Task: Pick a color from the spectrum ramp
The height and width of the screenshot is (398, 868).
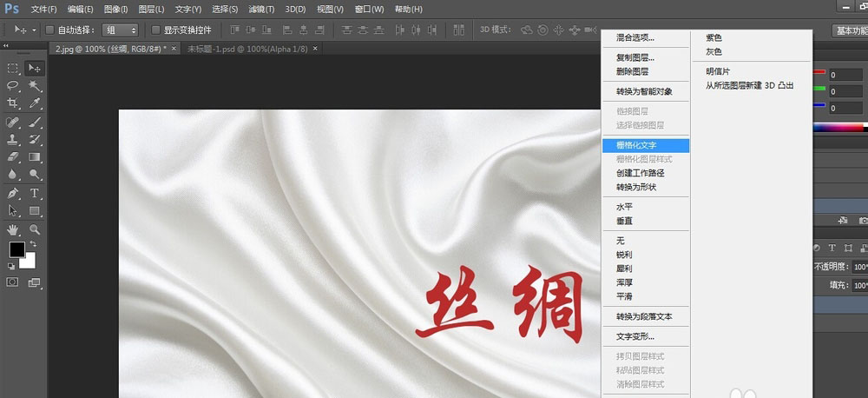Action: pos(840,128)
